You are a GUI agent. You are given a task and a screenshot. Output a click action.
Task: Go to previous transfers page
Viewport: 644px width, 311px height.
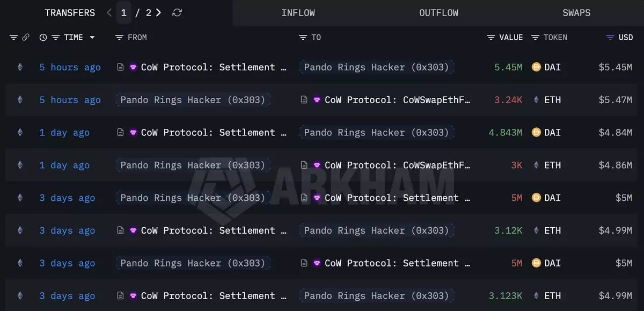click(109, 12)
